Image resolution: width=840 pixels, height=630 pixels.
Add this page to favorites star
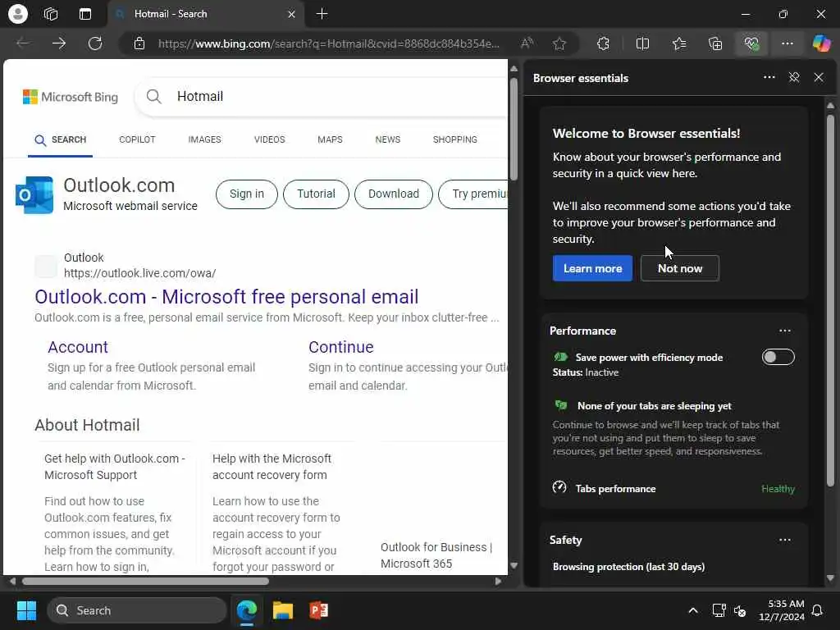559,43
